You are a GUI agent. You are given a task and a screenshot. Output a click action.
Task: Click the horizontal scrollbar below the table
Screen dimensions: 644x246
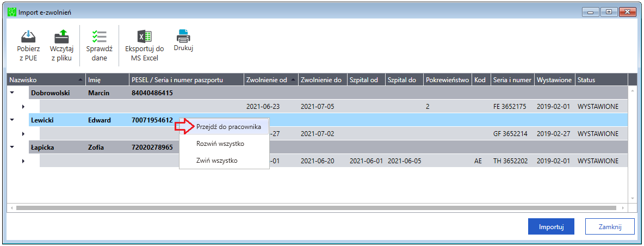pyautogui.click(x=316, y=208)
